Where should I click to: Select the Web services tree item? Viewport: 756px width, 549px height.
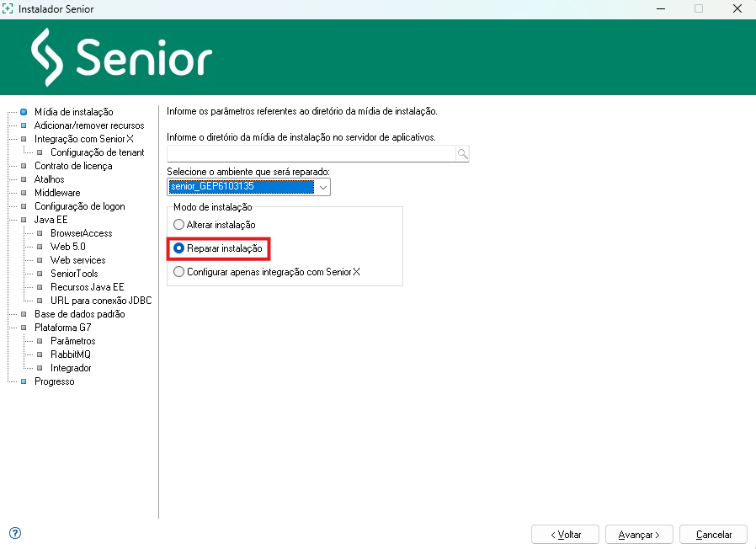(78, 260)
